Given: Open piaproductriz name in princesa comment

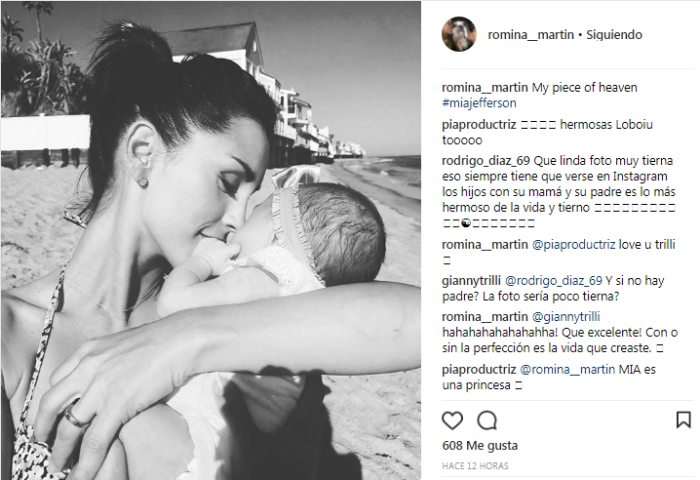Looking at the screenshot, I should pos(479,370).
